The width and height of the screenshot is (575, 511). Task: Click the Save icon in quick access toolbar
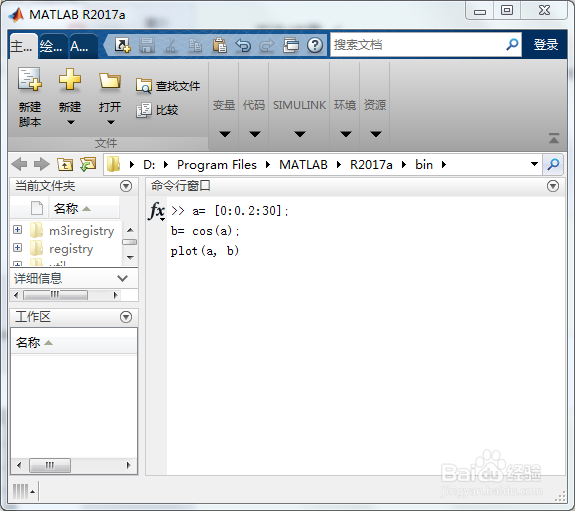(147, 45)
